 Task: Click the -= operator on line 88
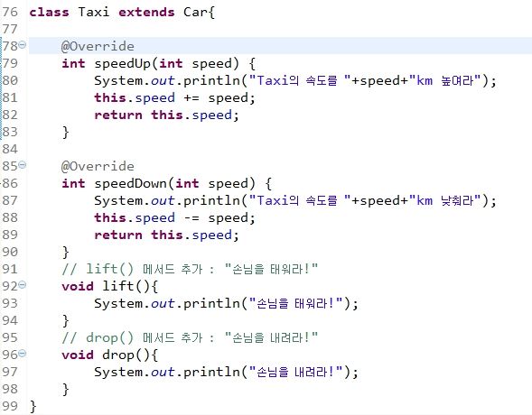coord(191,217)
